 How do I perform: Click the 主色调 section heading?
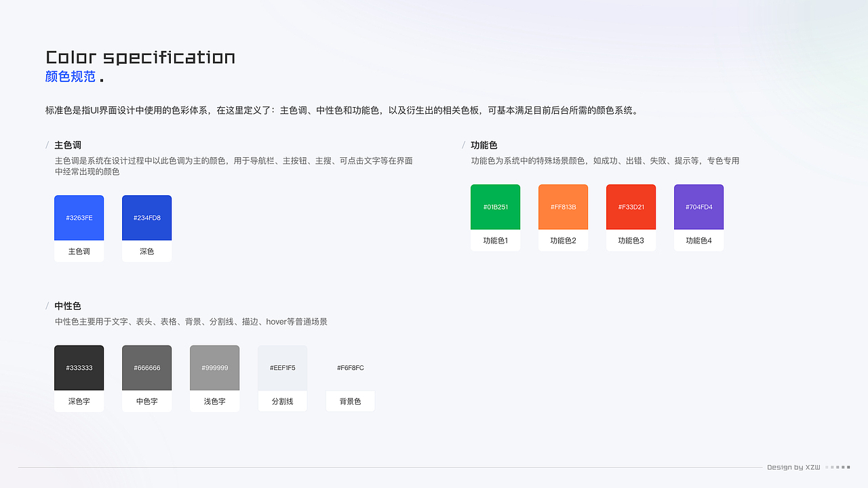pyautogui.click(x=68, y=145)
